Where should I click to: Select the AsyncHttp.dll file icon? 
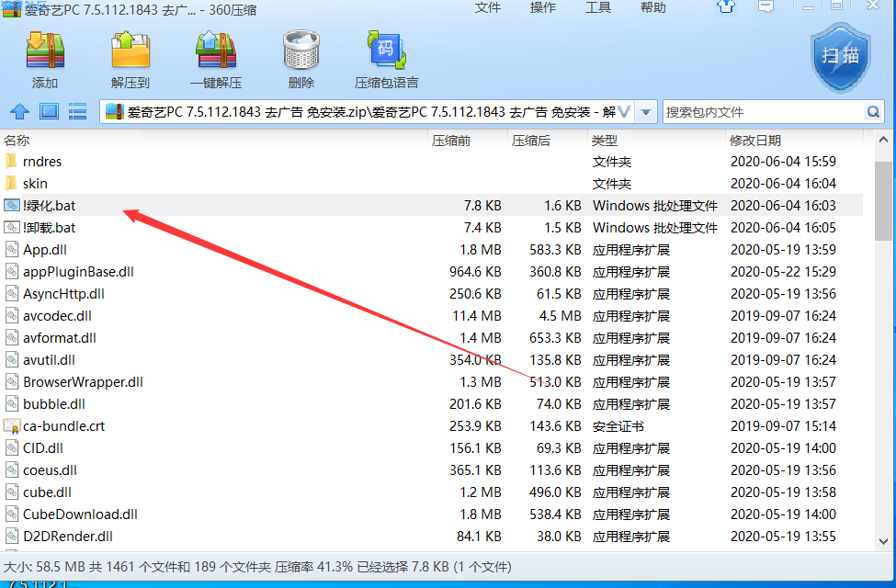[12, 294]
